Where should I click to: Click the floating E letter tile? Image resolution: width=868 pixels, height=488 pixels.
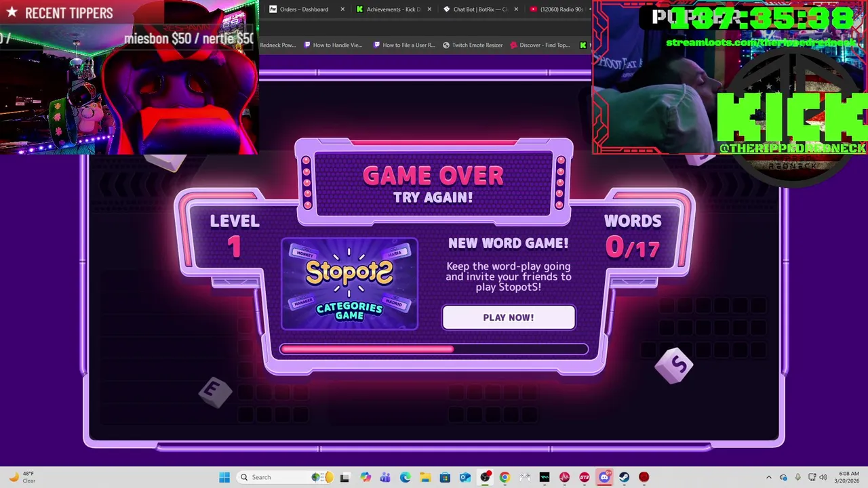[x=216, y=391]
